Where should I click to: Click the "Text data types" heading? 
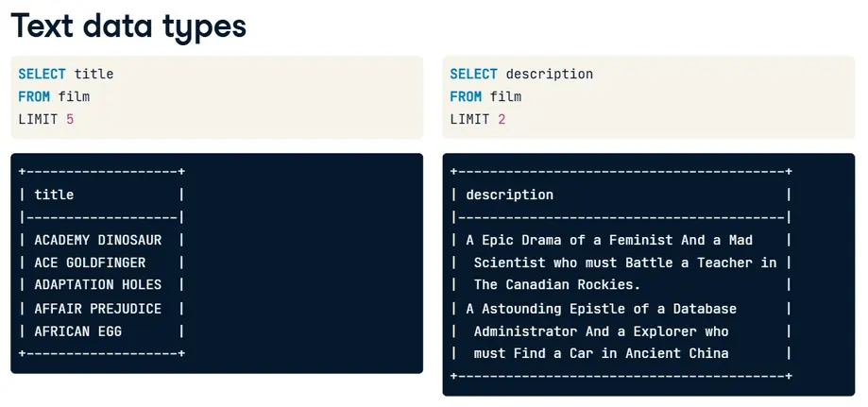click(x=128, y=26)
